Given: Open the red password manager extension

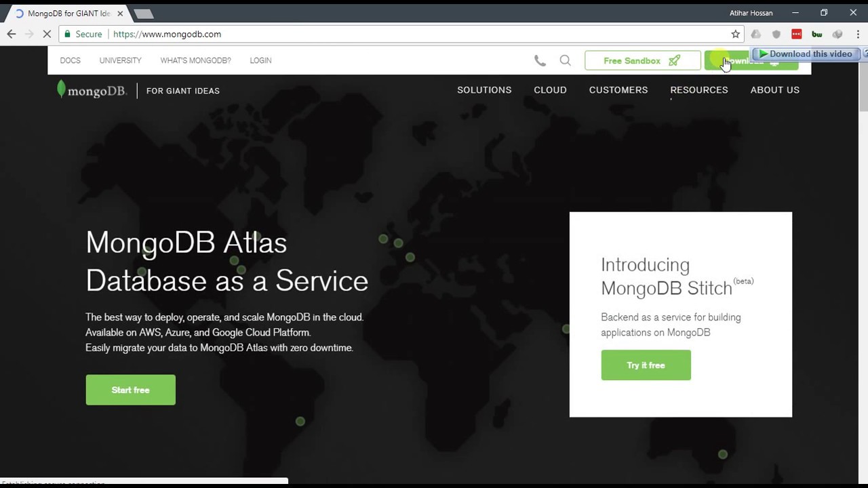Looking at the screenshot, I should coord(797,34).
